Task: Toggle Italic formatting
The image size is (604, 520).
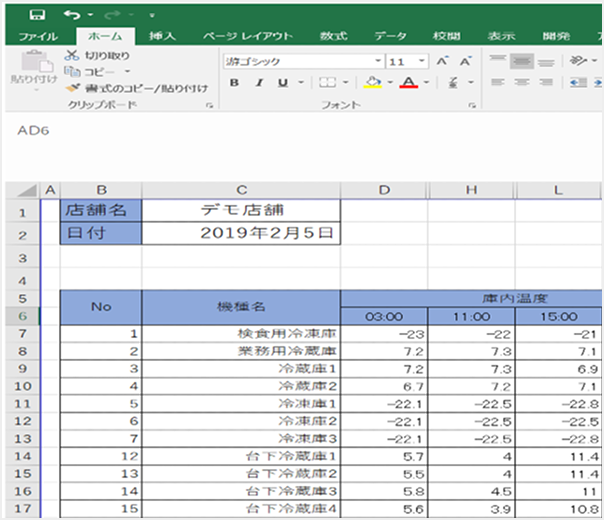Action: point(260,82)
